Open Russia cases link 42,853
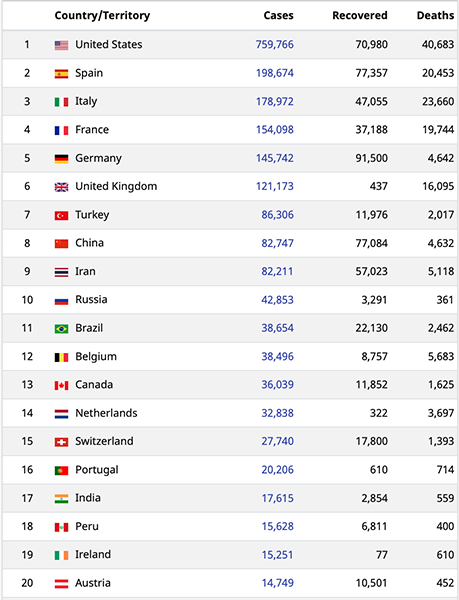 (277, 300)
